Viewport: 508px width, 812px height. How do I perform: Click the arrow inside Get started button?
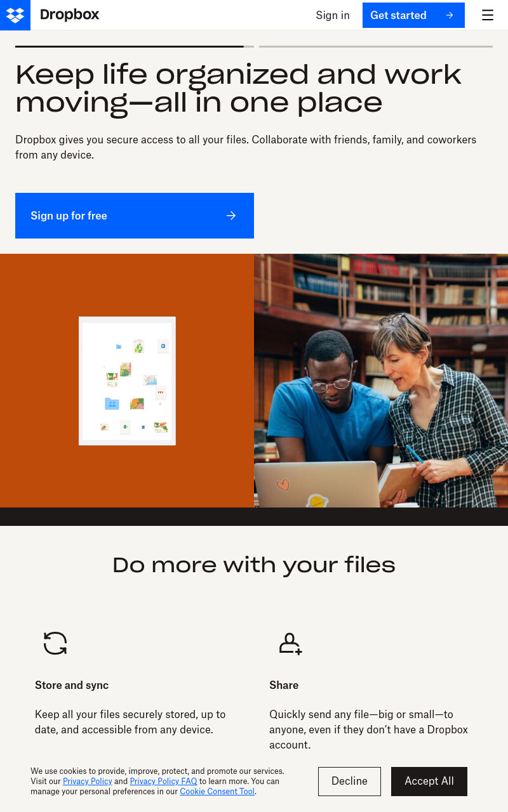pos(450,15)
